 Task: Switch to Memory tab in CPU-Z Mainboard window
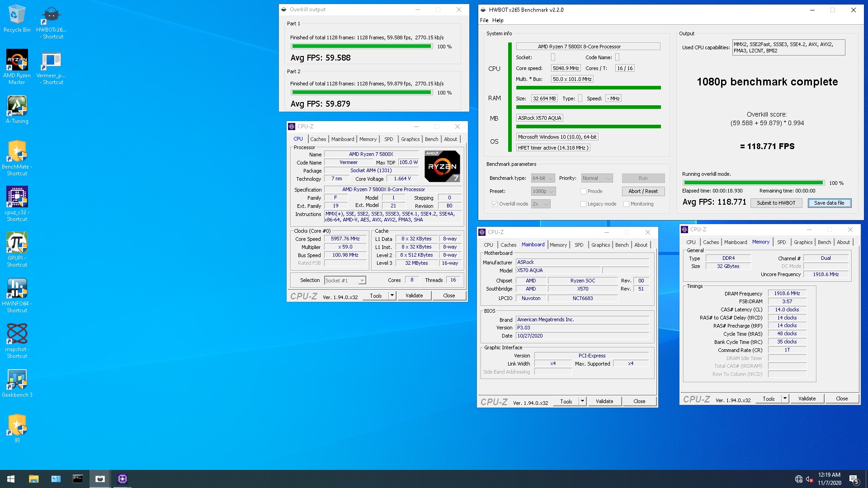pos(558,245)
